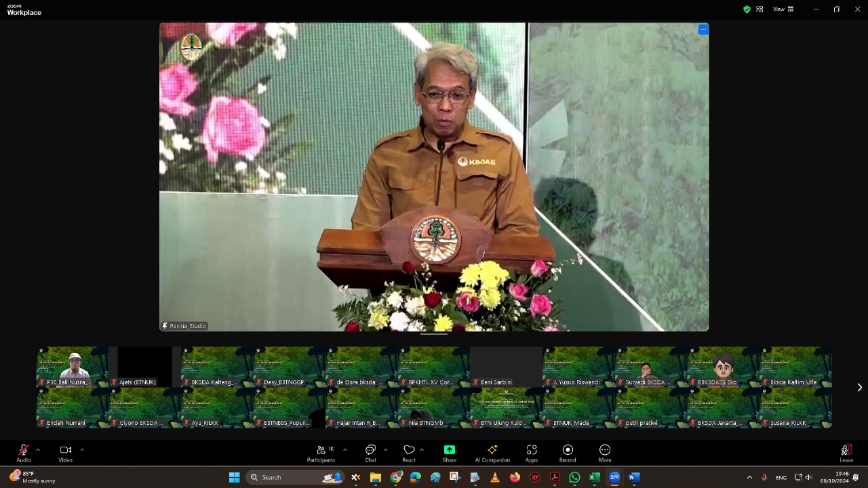The image size is (868, 488).
Task: Open the green encryption shield icon
Action: click(x=747, y=9)
